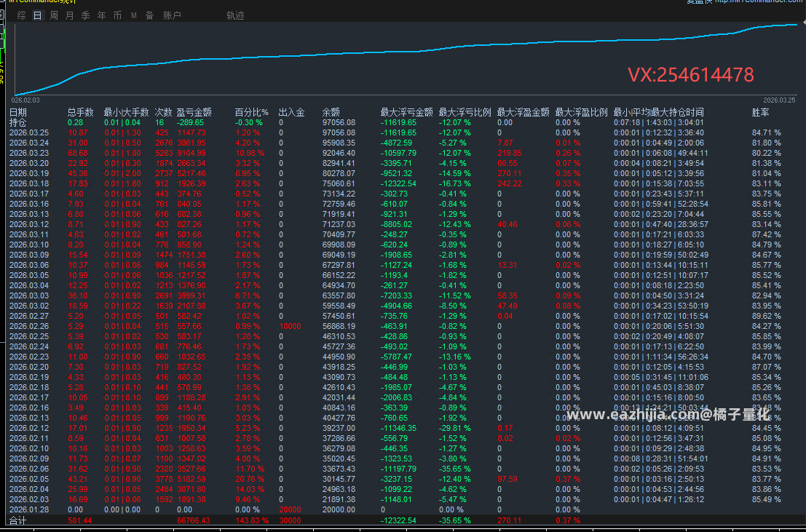Click deposit value 20000 on 2026.01.28
806x532 pixels.
[291, 509]
